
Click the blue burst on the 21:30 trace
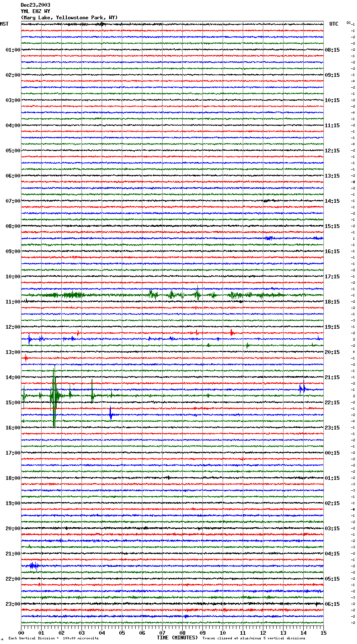coord(34,566)
